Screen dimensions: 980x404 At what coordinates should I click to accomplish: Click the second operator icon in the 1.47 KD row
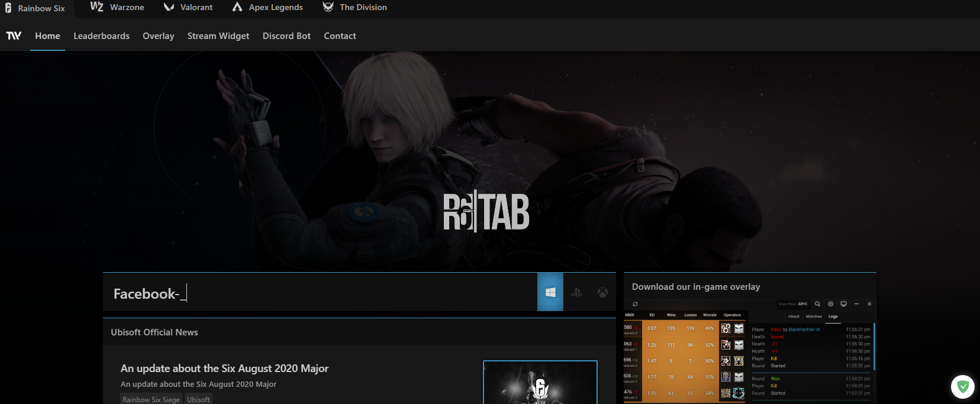tap(739, 361)
